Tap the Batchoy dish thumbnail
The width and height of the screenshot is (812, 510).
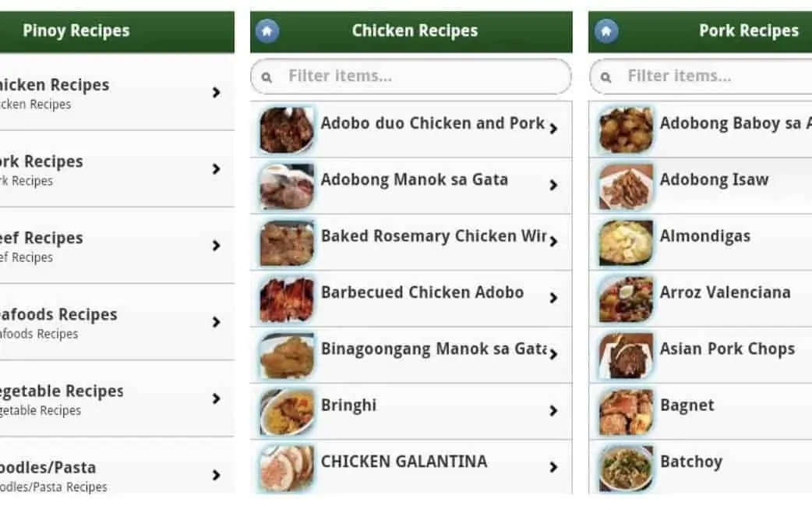[626, 468]
